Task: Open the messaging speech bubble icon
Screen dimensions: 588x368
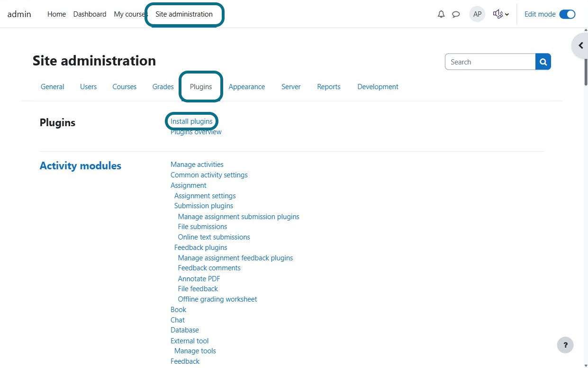Action: click(456, 14)
